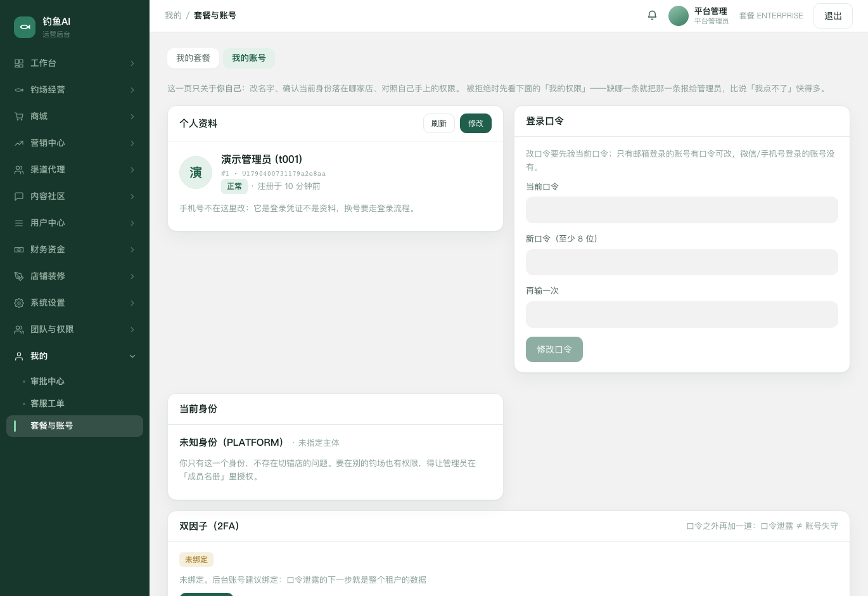Click the 演 profile avatar circle
This screenshot has height=596, width=868.
(x=196, y=172)
